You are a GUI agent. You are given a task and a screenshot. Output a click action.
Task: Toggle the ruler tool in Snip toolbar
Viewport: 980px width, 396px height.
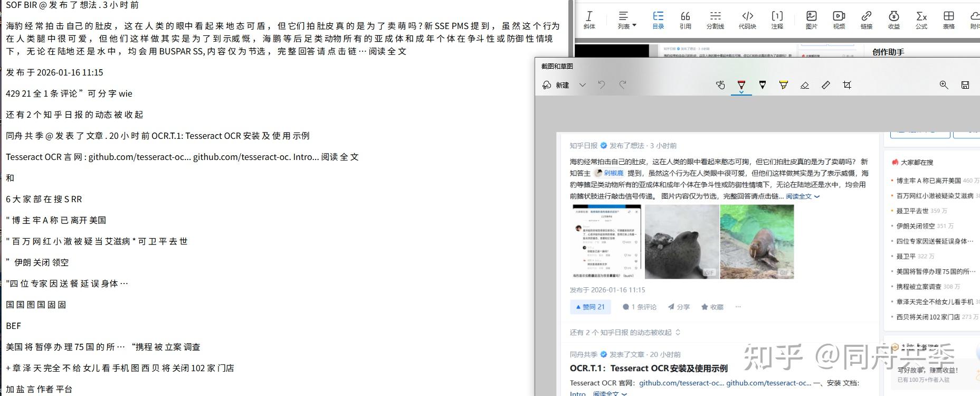tap(826, 85)
